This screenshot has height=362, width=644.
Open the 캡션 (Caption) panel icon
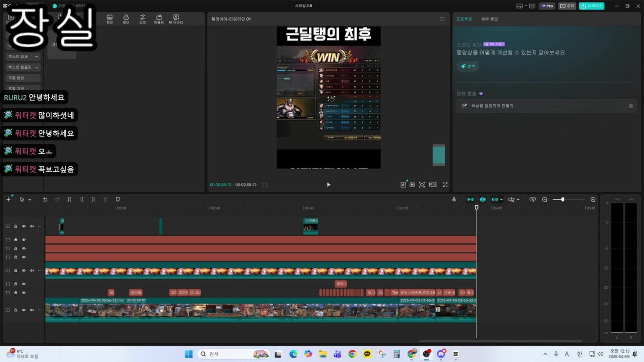(109, 19)
